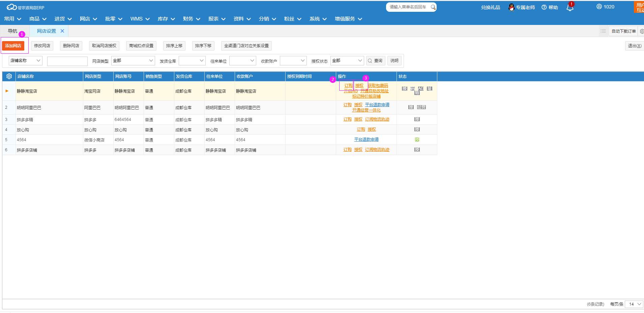This screenshot has height=313, width=644.
Task: Open the 财务 menu
Action: 191,19
